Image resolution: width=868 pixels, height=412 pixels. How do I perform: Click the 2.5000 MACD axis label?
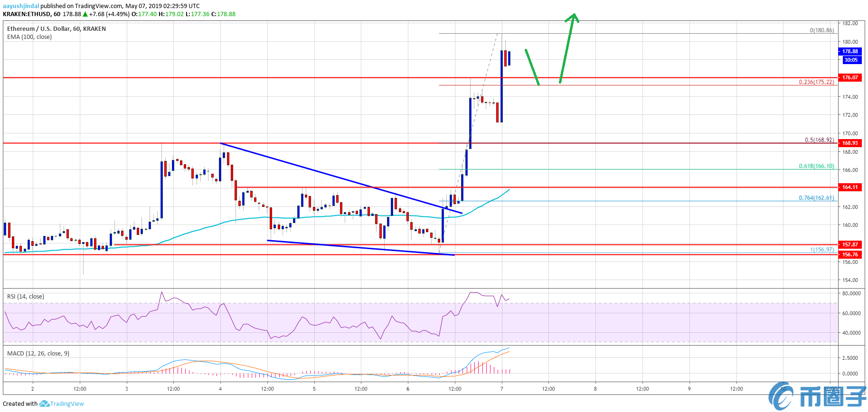click(850, 358)
